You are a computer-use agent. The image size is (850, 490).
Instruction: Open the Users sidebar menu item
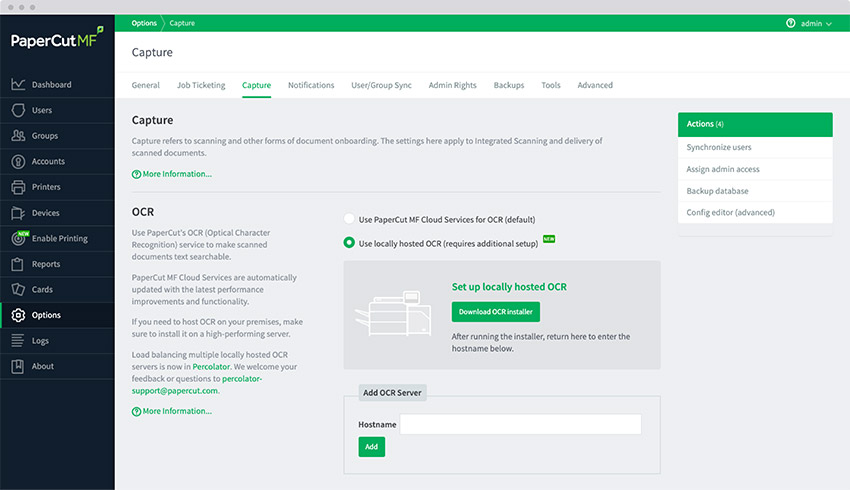(x=57, y=110)
